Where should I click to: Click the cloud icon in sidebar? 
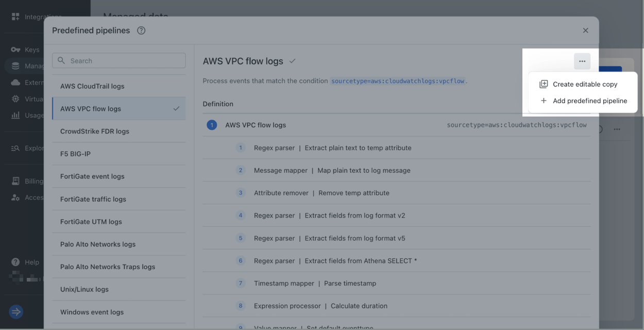point(15,82)
